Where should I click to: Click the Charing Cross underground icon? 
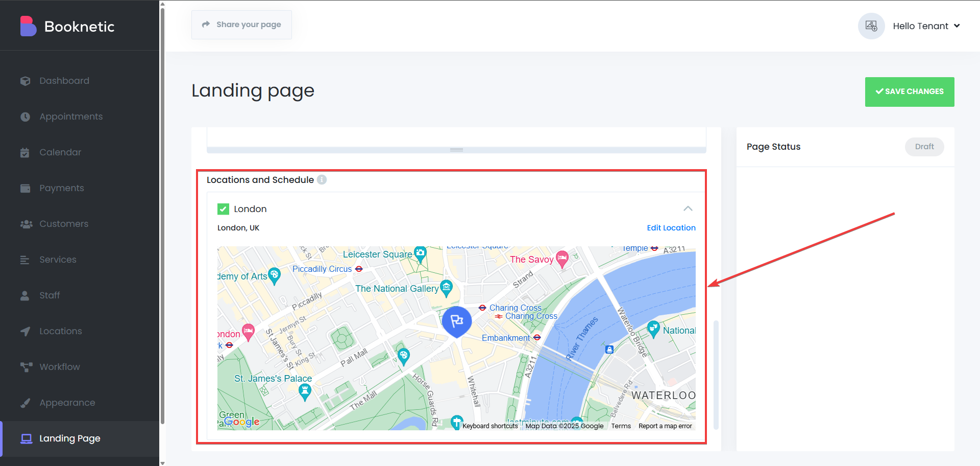click(x=482, y=308)
